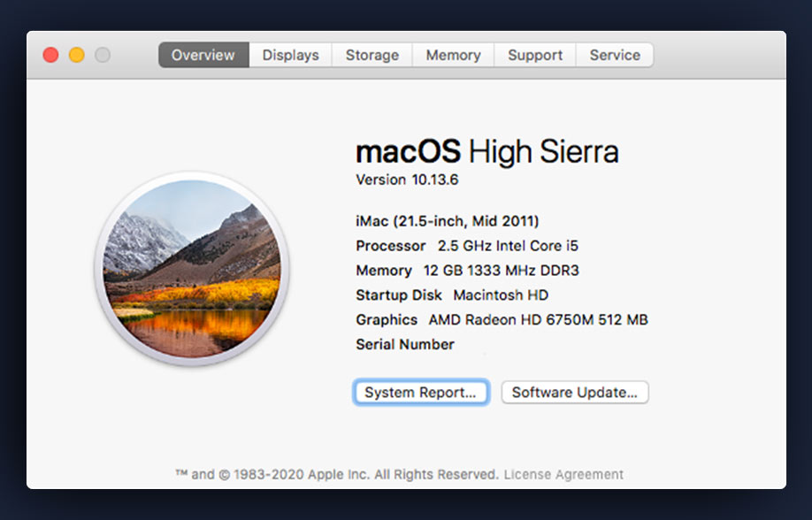812x520 pixels.
Task: Click the System Report button
Action: [x=420, y=393]
